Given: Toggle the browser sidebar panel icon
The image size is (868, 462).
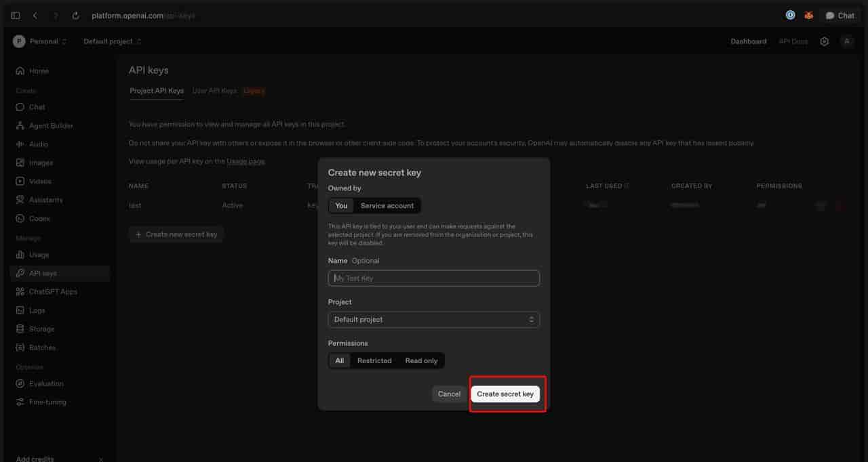Looking at the screenshot, I should pos(16,16).
